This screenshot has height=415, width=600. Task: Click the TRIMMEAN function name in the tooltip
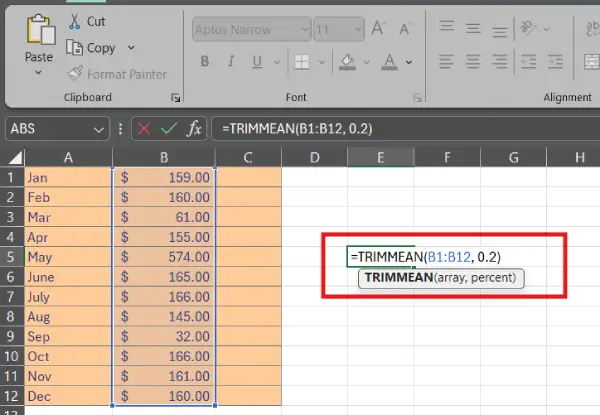tap(399, 277)
